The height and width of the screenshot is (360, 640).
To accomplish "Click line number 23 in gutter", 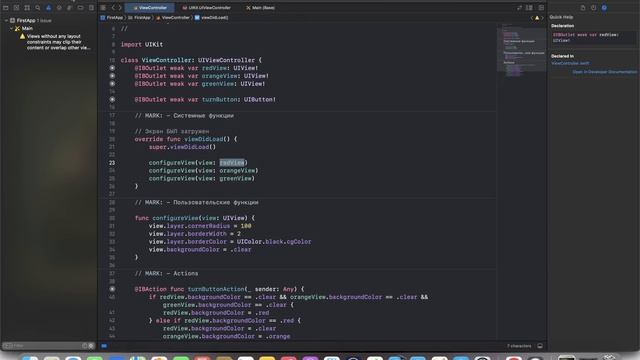I will click(x=112, y=163).
